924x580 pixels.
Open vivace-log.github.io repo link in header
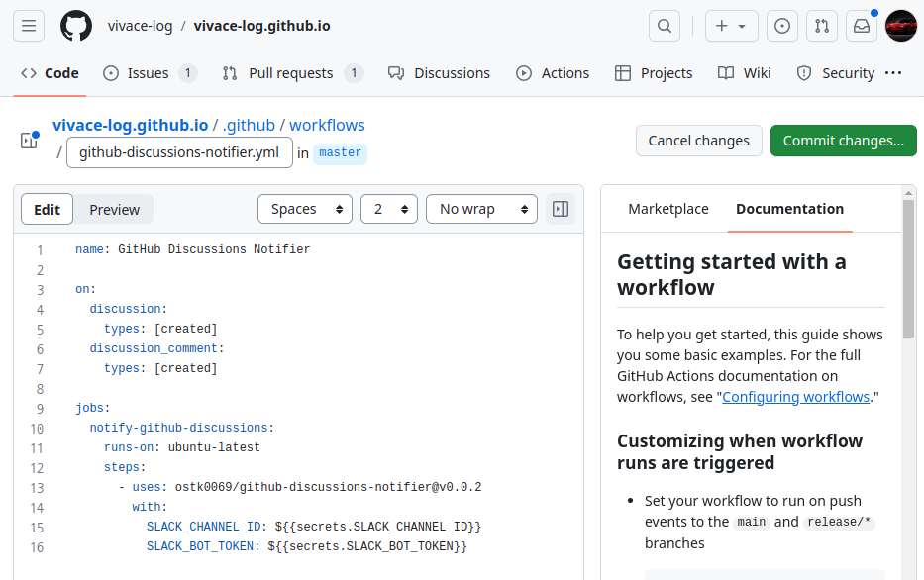tap(261, 26)
